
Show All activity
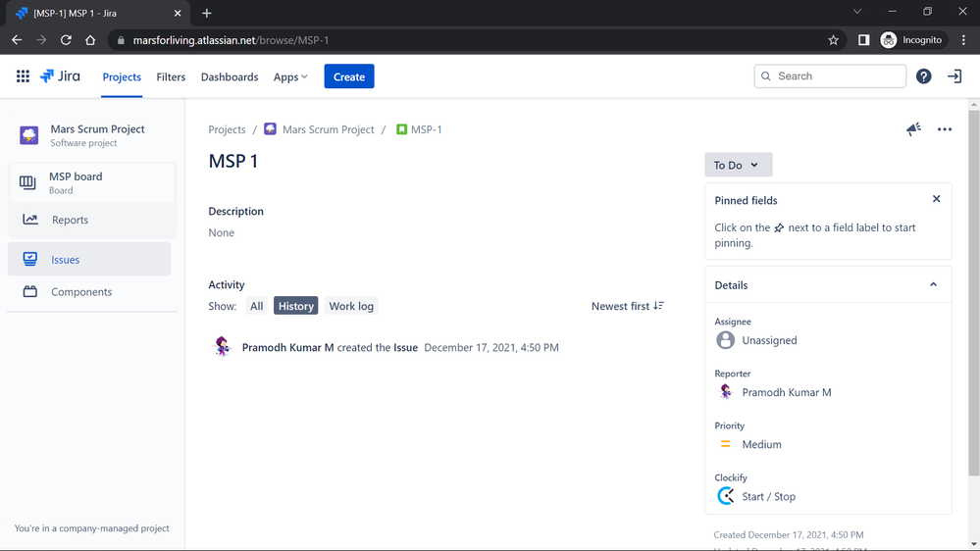pyautogui.click(x=256, y=306)
